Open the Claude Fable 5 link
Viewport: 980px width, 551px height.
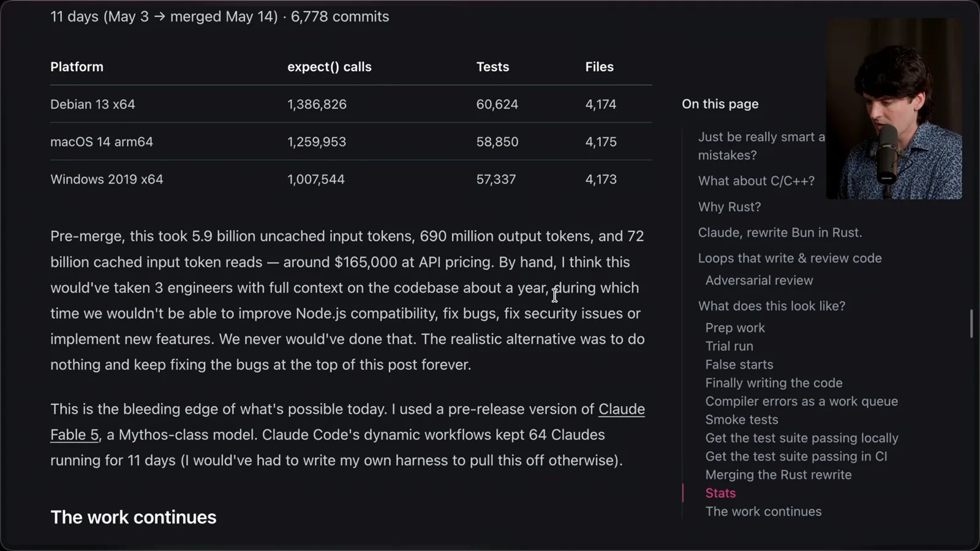coord(621,409)
